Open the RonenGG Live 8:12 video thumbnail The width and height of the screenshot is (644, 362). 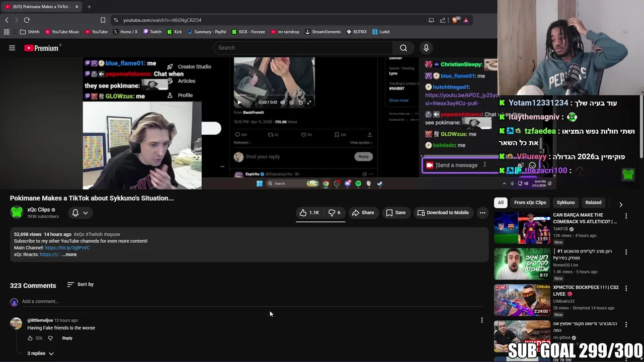click(522, 264)
